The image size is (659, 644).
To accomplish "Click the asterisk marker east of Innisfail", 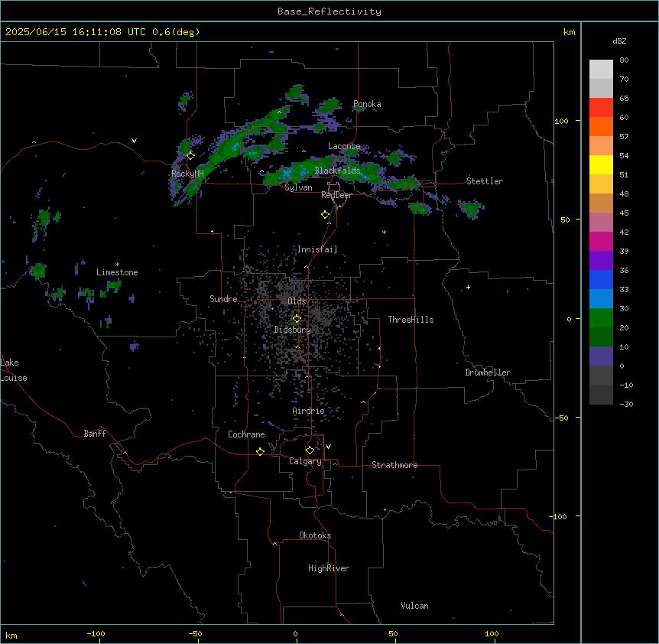I will [384, 232].
